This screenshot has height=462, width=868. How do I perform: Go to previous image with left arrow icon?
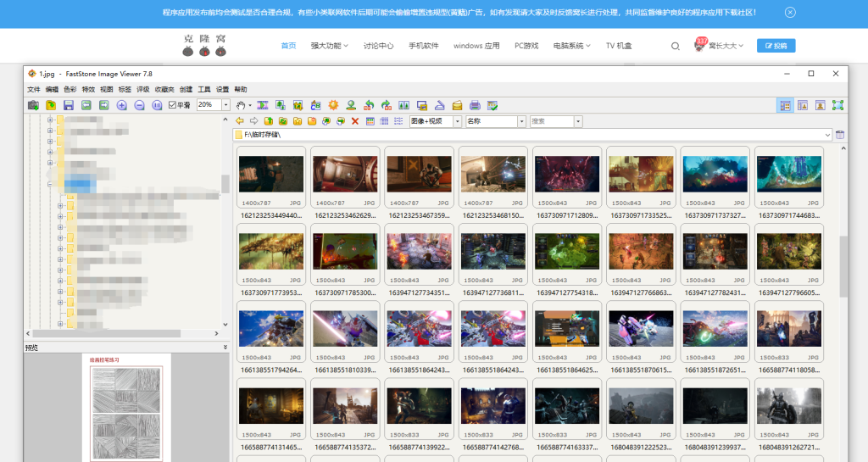click(86, 105)
